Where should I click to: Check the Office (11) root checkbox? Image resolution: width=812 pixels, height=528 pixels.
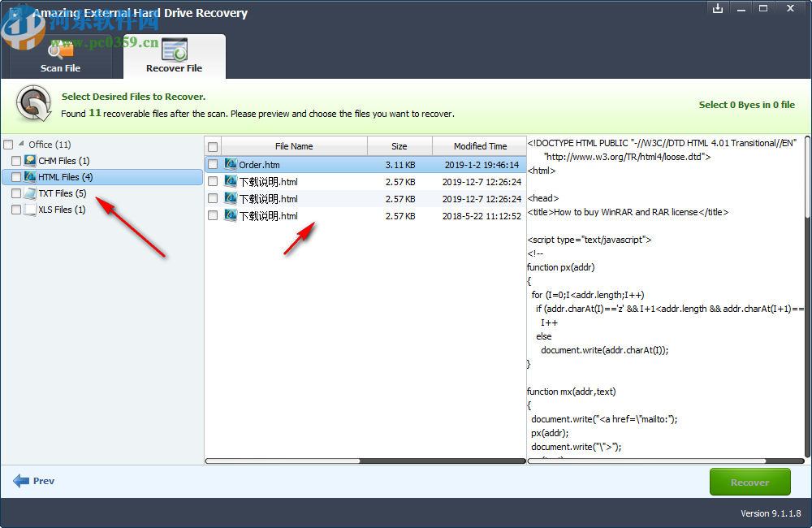8,145
